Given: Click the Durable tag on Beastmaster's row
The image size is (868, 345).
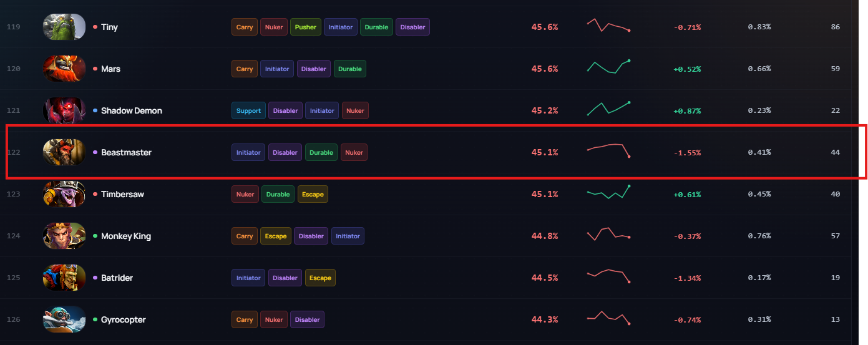Looking at the screenshot, I should click(x=321, y=152).
